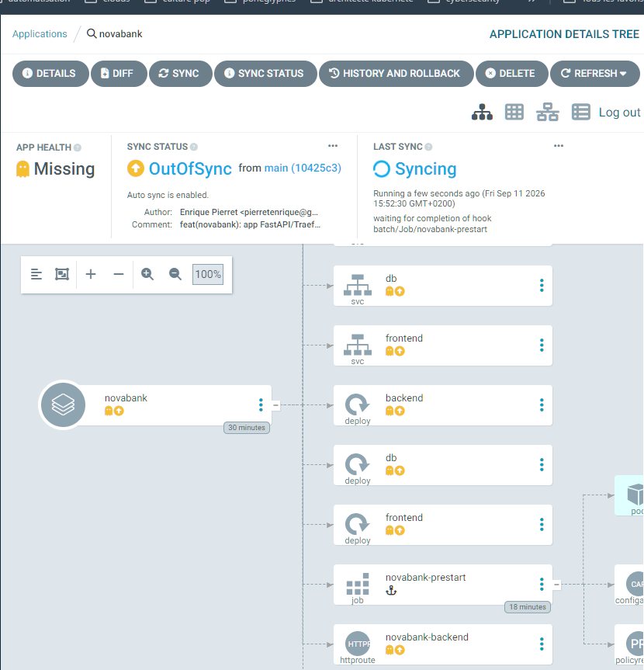Switch to the tree view icon
Image resolution: width=644 pixels, height=670 pixels.
(482, 112)
